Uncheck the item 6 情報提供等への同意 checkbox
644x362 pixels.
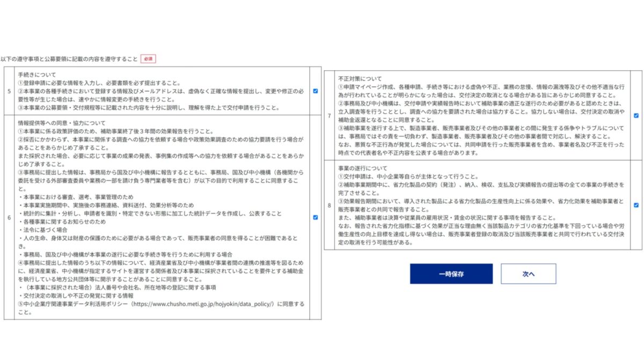(315, 217)
